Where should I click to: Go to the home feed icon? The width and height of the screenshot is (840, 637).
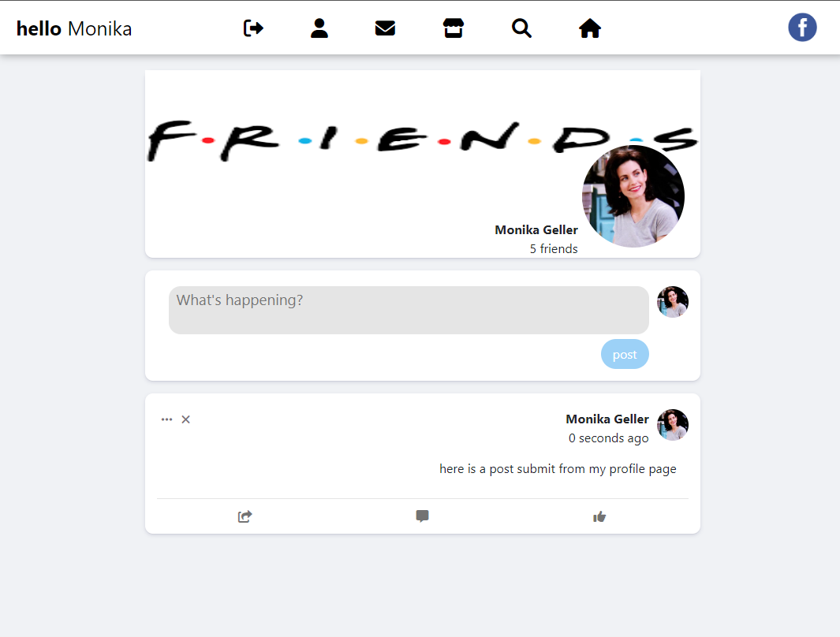coord(590,27)
